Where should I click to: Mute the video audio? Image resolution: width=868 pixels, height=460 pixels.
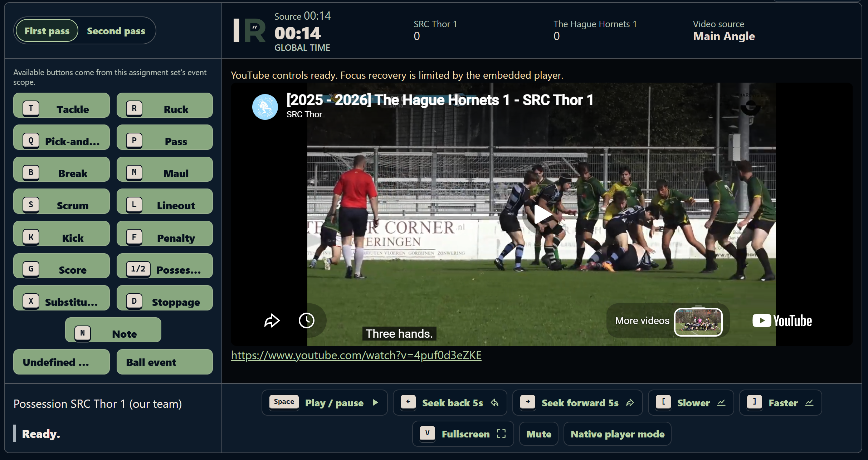538,434
